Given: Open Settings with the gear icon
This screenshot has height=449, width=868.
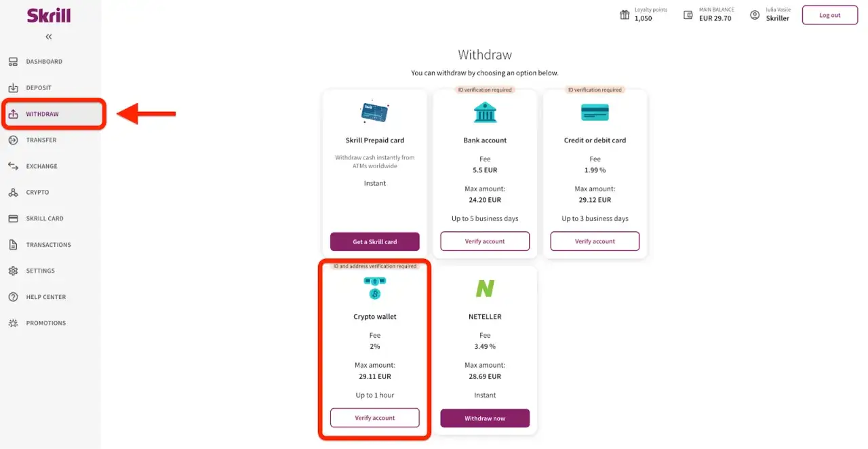Looking at the screenshot, I should [x=14, y=271].
